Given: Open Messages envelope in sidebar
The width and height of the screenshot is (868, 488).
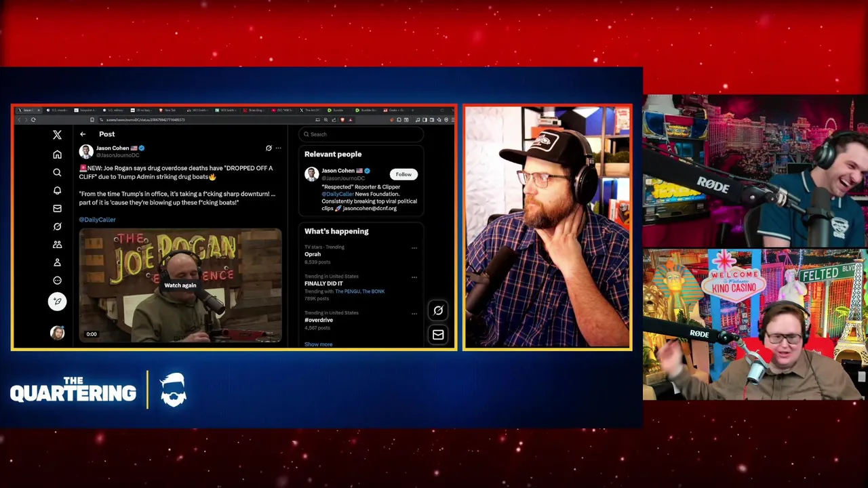Looking at the screenshot, I should [57, 208].
